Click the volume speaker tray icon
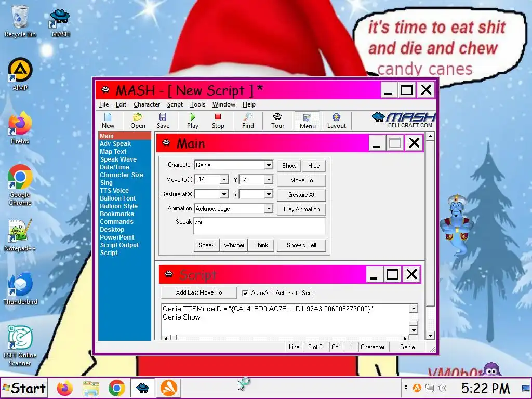The width and height of the screenshot is (532, 399). [x=442, y=388]
